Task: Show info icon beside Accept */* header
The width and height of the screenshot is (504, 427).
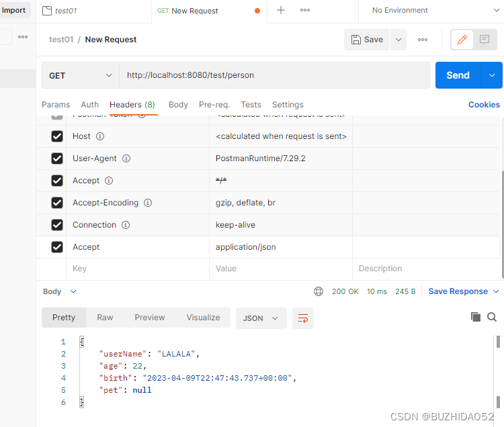Action: tap(109, 181)
